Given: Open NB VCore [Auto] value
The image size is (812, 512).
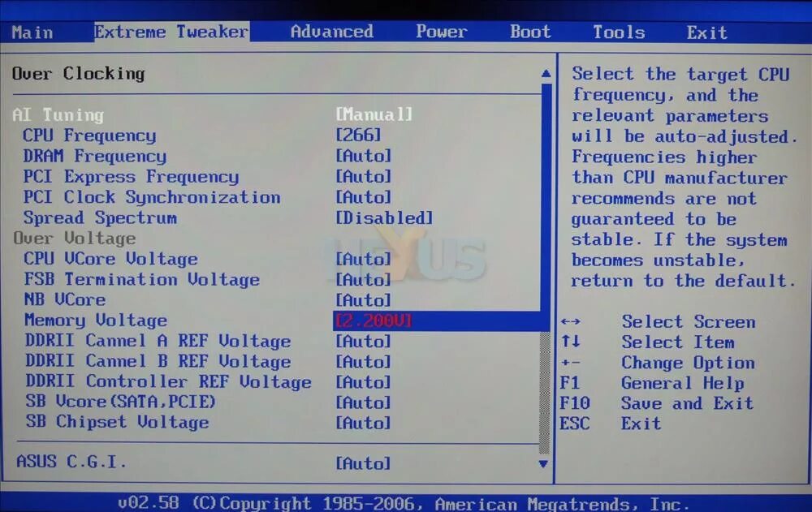Looking at the screenshot, I should tap(364, 300).
